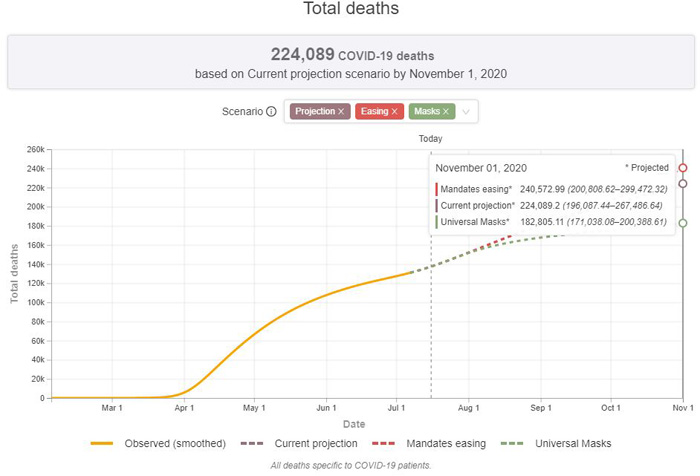Viewport: 700px width, 476px height.
Task: Remove the Masks scenario tag
Action: pyautogui.click(x=446, y=112)
